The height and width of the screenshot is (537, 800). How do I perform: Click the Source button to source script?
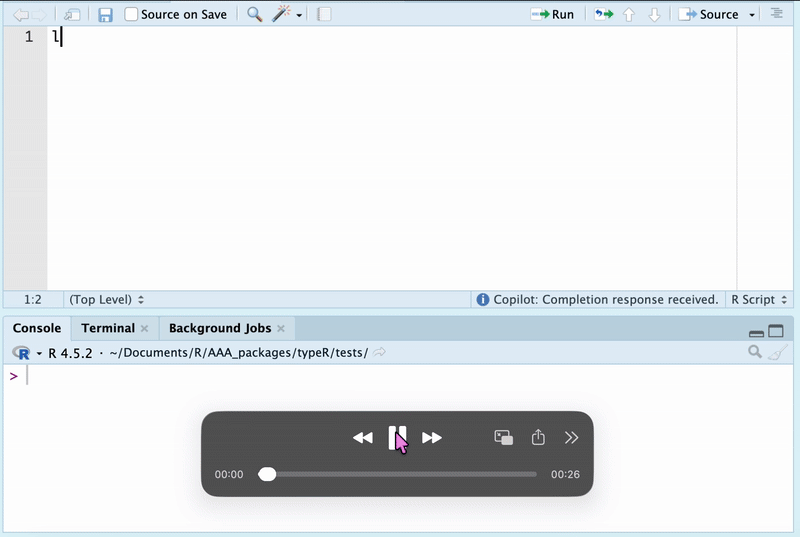pyautogui.click(x=708, y=15)
